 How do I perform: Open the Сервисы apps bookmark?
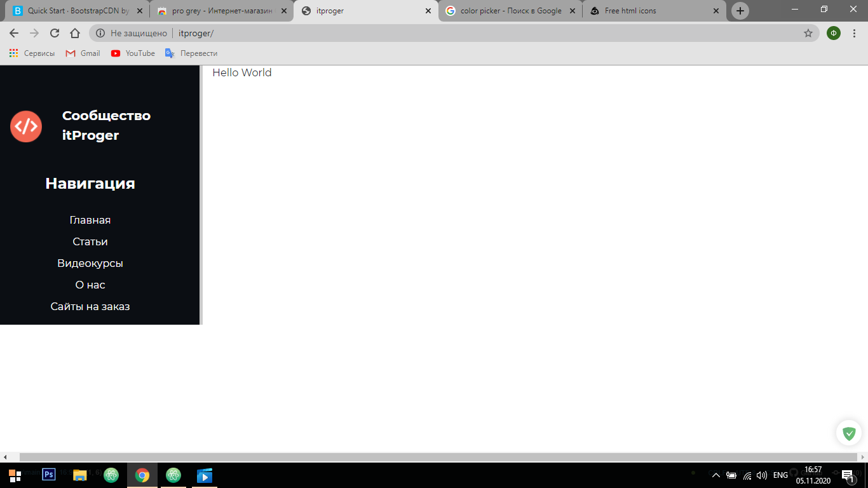pyautogui.click(x=32, y=53)
